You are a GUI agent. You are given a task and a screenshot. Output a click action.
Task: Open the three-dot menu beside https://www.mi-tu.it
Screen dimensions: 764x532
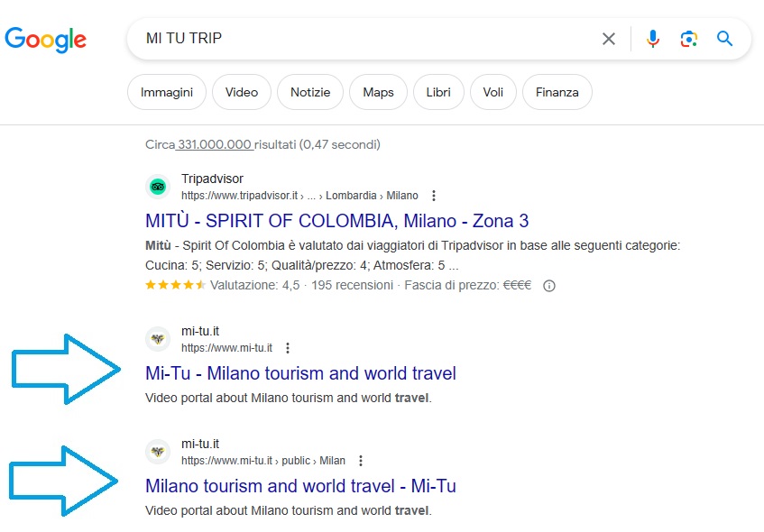click(x=288, y=348)
